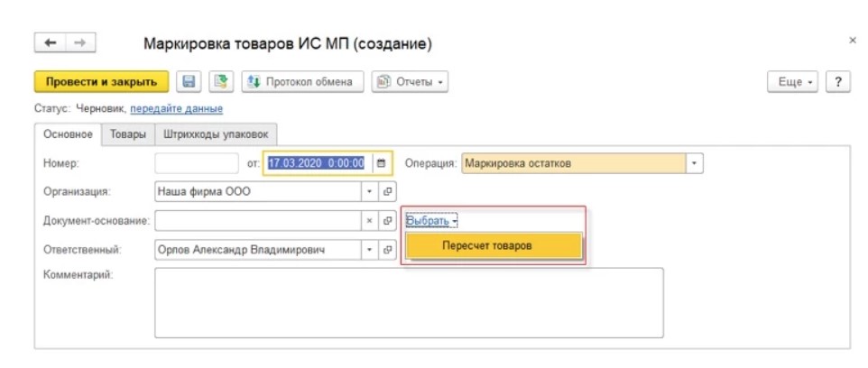Expand the Операция dropdown list
The width and height of the screenshot is (868, 368).
694,163
